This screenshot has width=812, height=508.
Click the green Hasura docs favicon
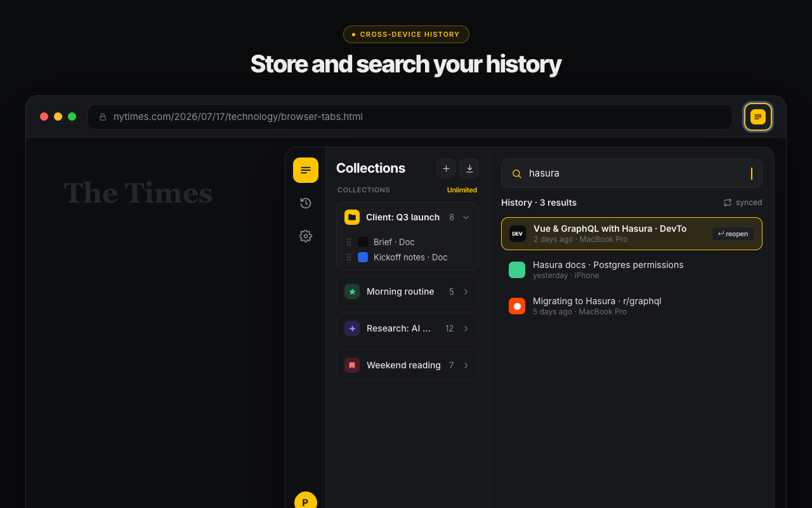coord(517,270)
